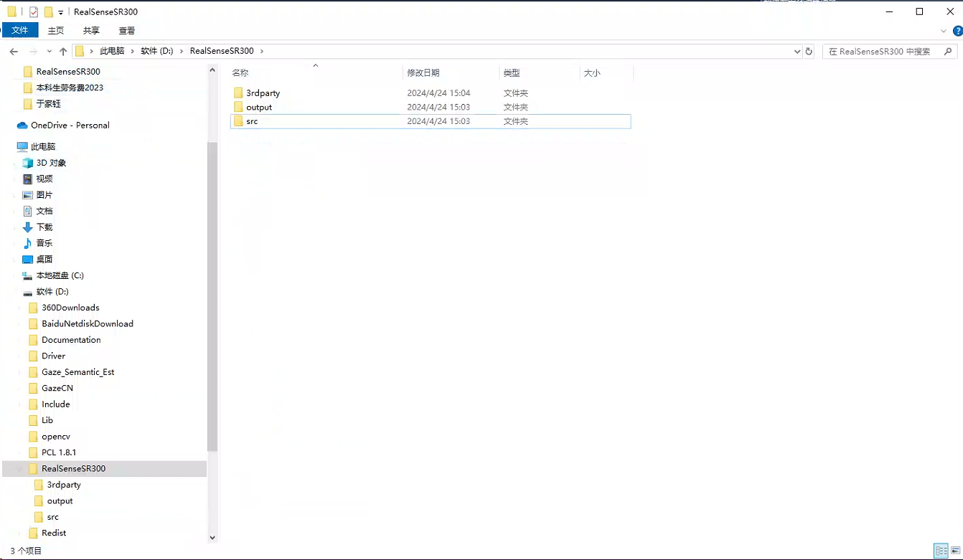
Task: Refresh the current folder view
Action: pos(809,52)
